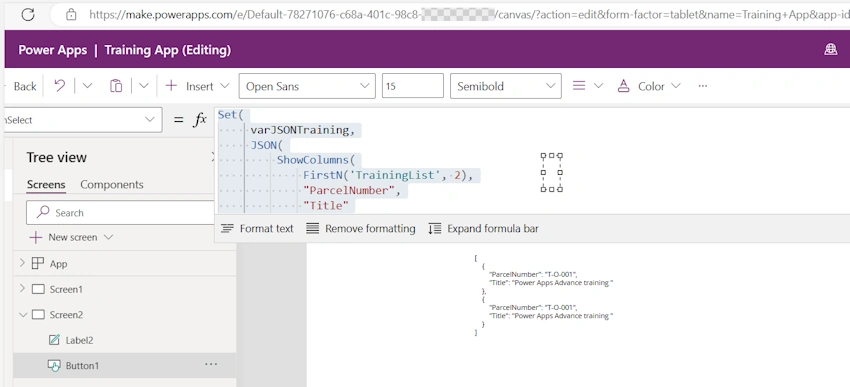Viewport: 850px width, 387px height.
Task: Open the more commands ellipsis in toolbar
Action: point(703,86)
